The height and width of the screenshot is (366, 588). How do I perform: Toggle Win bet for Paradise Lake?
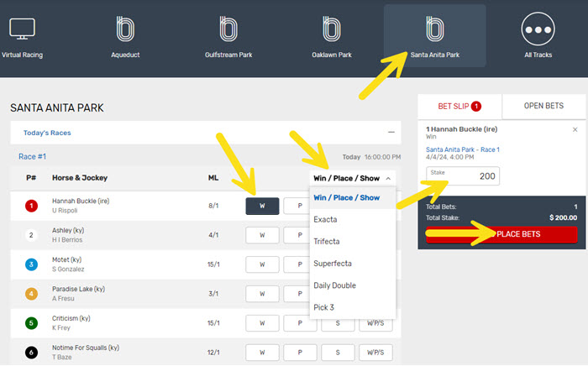tap(262, 294)
